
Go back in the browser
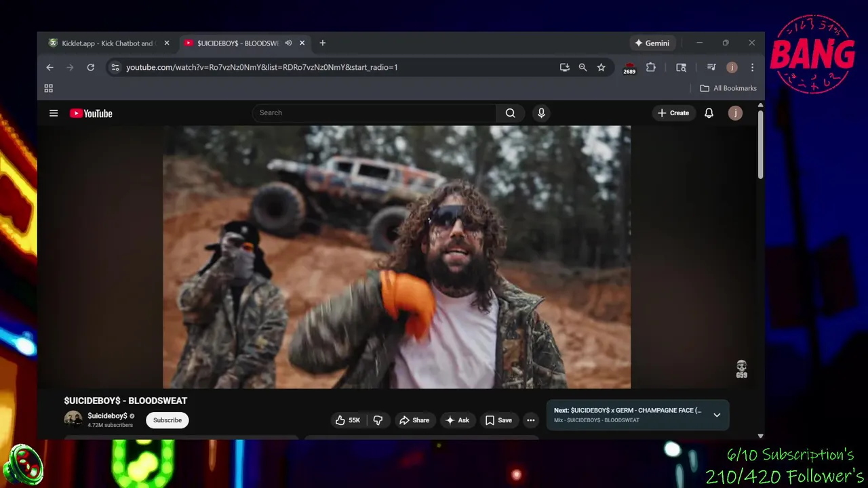[50, 67]
